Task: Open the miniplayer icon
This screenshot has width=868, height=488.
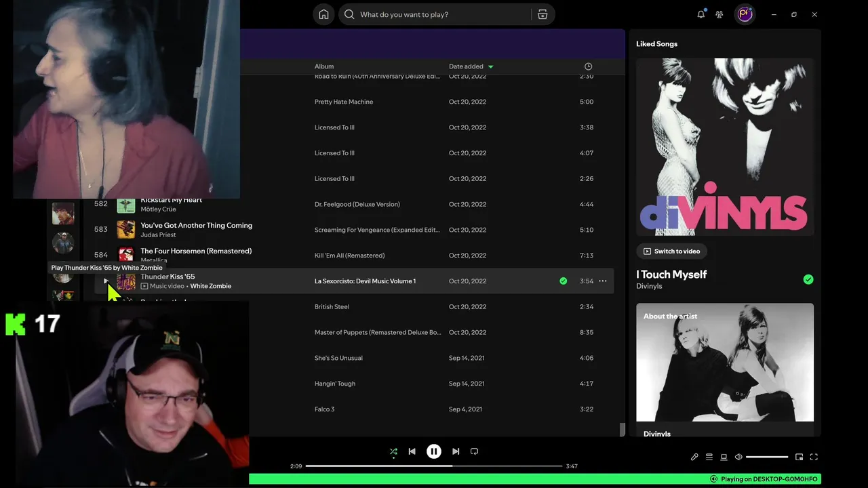Action: [x=799, y=457]
